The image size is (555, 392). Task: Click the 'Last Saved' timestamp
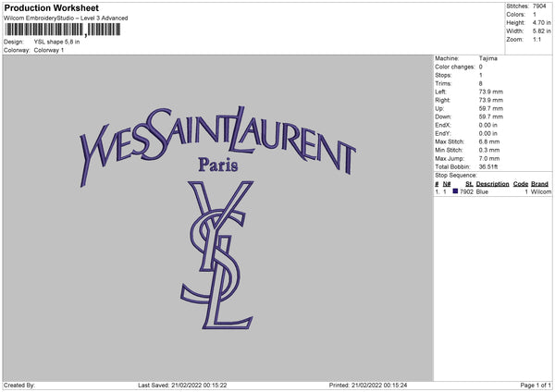coord(182,386)
